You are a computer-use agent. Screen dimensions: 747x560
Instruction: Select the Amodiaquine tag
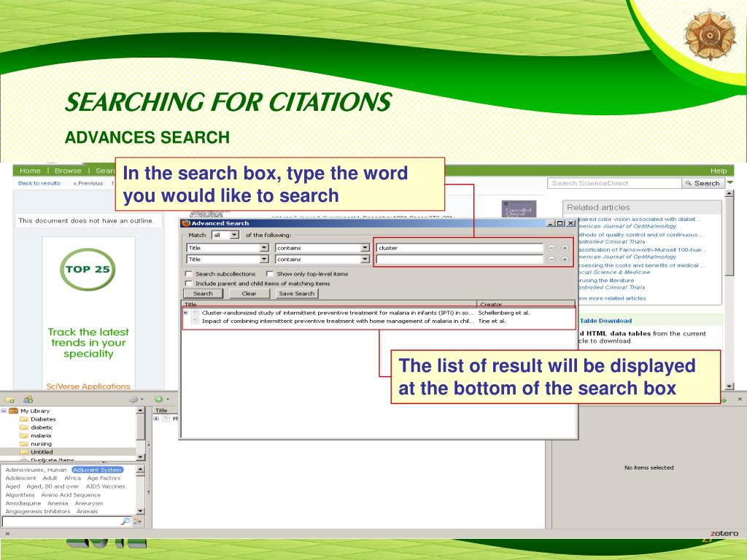tap(23, 503)
